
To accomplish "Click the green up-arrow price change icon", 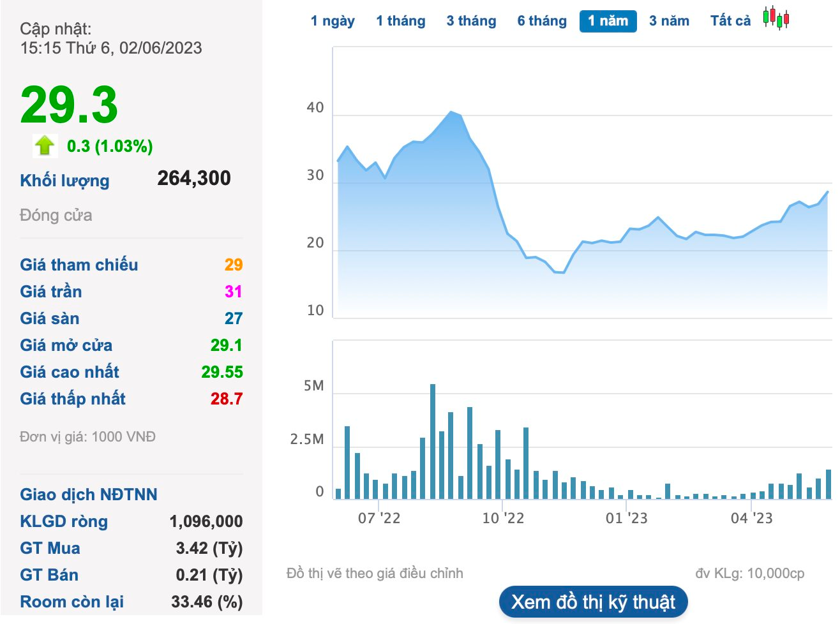I will [x=45, y=145].
